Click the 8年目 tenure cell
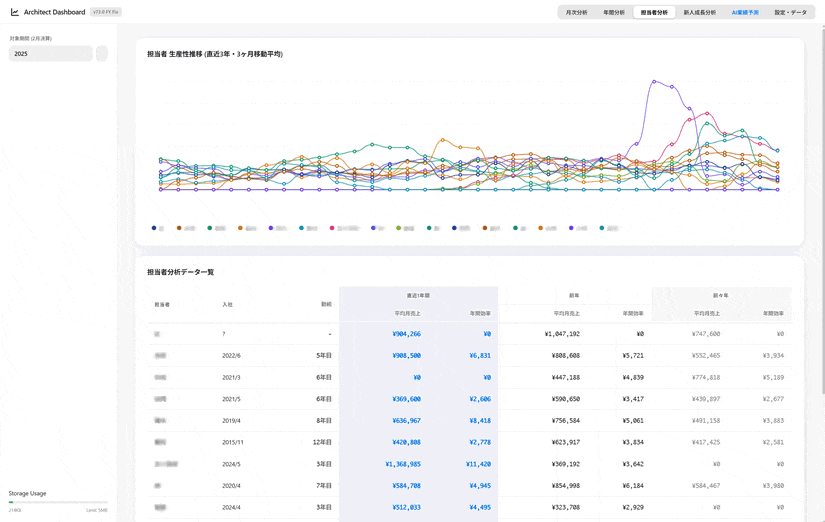825x522 pixels. point(324,421)
